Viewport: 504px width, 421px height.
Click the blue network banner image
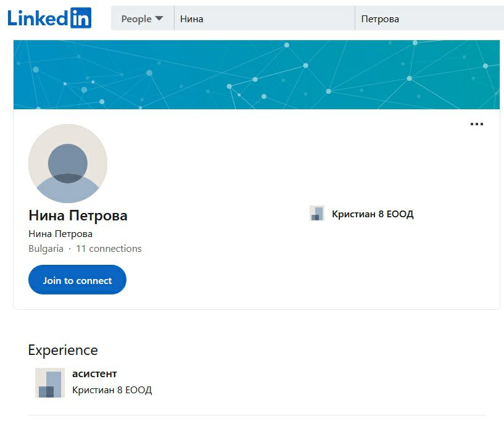tap(256, 74)
